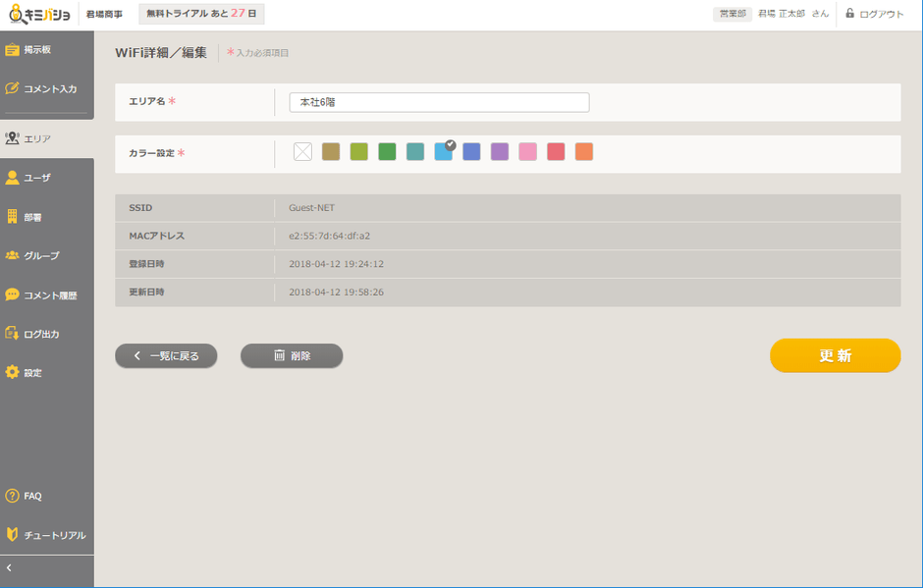Click the グループ group icon
Viewport: 923px width, 588px height.
pos(13,256)
